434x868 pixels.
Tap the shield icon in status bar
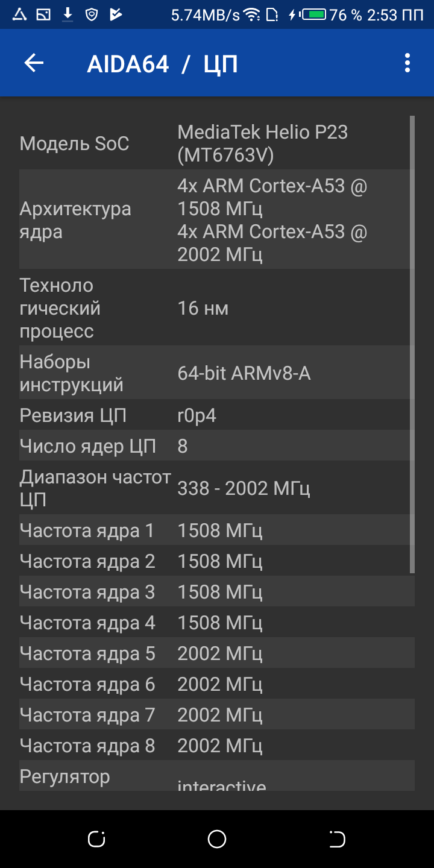pyautogui.click(x=92, y=14)
